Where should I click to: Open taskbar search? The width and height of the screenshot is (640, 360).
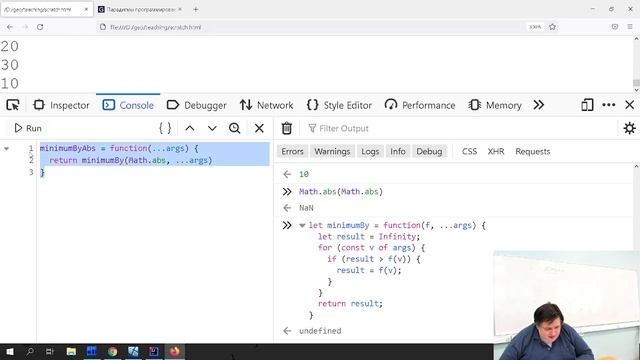tap(30, 351)
